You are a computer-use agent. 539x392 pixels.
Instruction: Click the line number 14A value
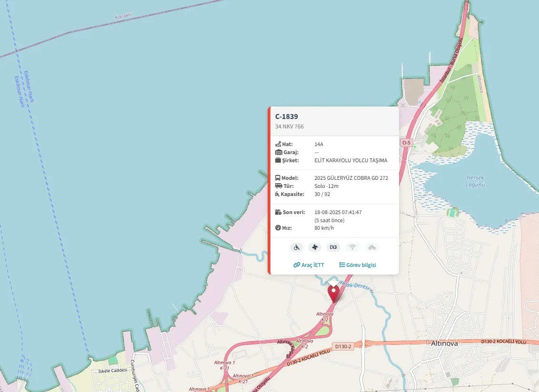(x=319, y=144)
